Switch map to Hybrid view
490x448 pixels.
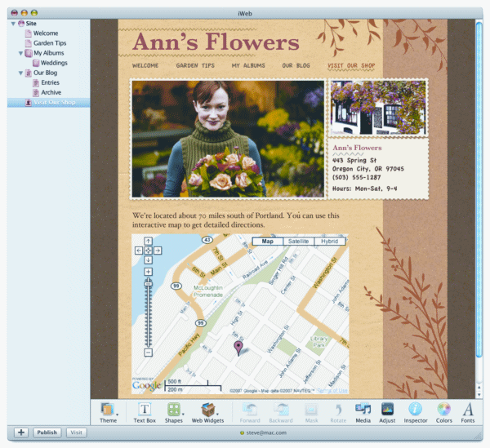pos(328,242)
